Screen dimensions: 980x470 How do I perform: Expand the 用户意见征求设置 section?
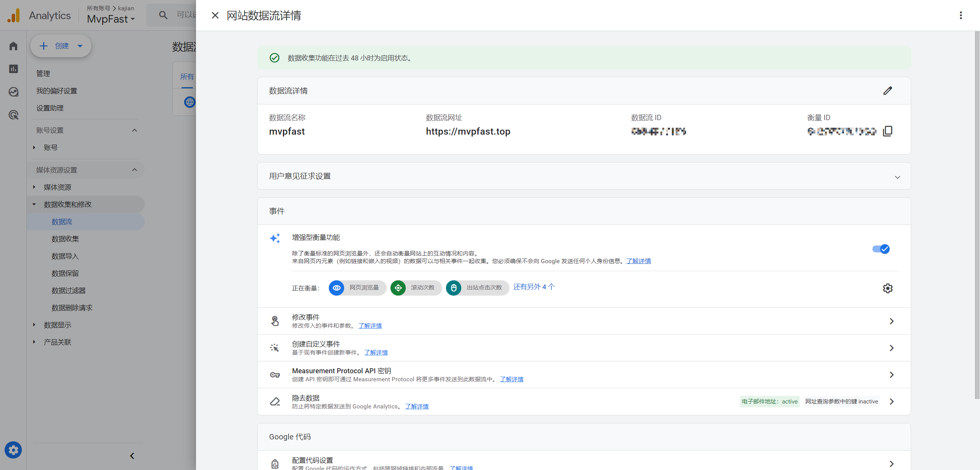click(x=898, y=177)
